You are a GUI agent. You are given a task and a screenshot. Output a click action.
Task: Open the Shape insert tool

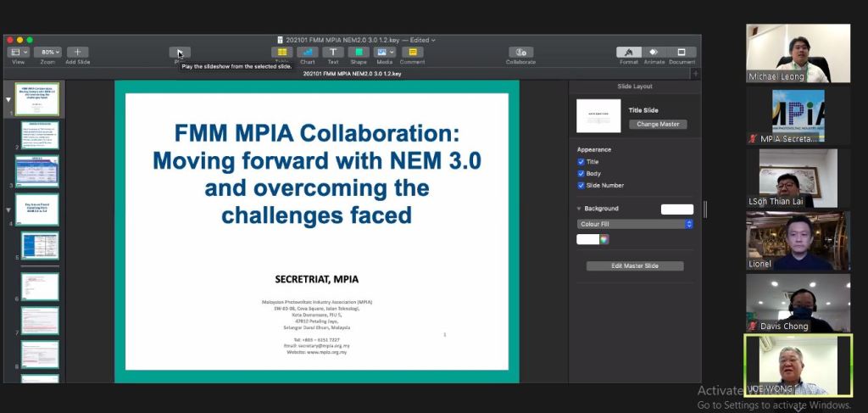(x=359, y=53)
